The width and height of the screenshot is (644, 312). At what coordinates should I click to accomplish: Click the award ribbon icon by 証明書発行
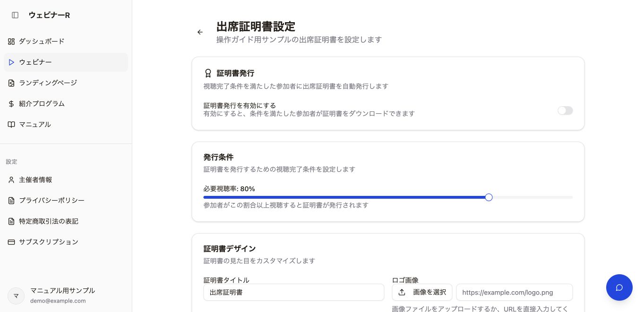coord(208,73)
